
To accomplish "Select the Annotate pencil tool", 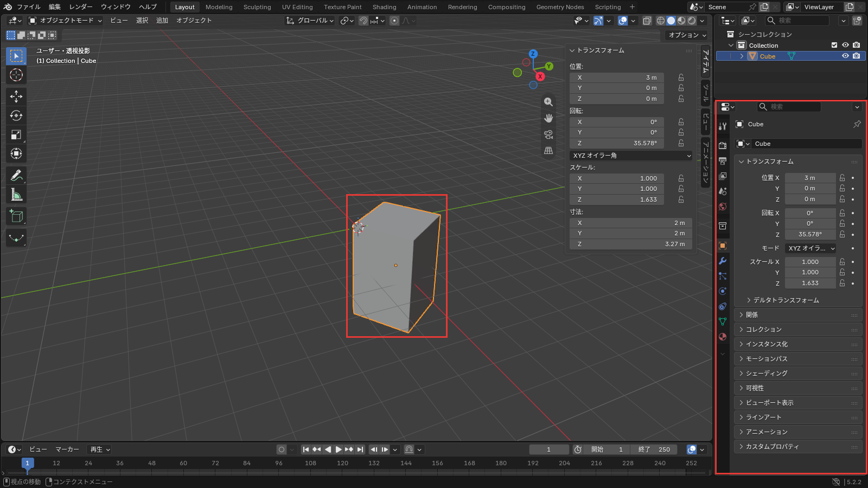I will point(16,175).
